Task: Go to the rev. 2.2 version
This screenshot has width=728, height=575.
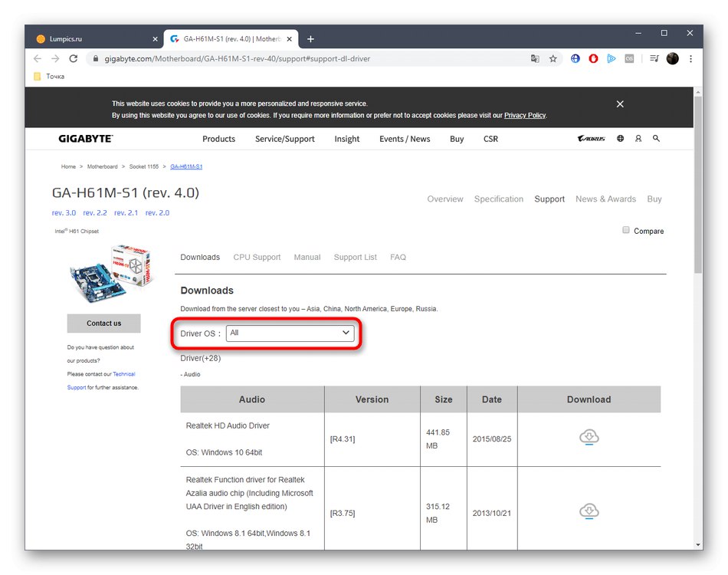Action: (95, 212)
